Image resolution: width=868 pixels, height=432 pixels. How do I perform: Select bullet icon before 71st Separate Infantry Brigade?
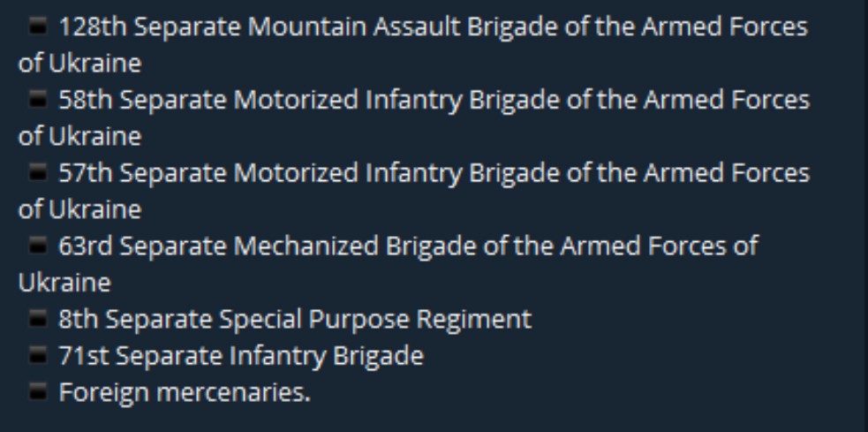tap(37, 356)
